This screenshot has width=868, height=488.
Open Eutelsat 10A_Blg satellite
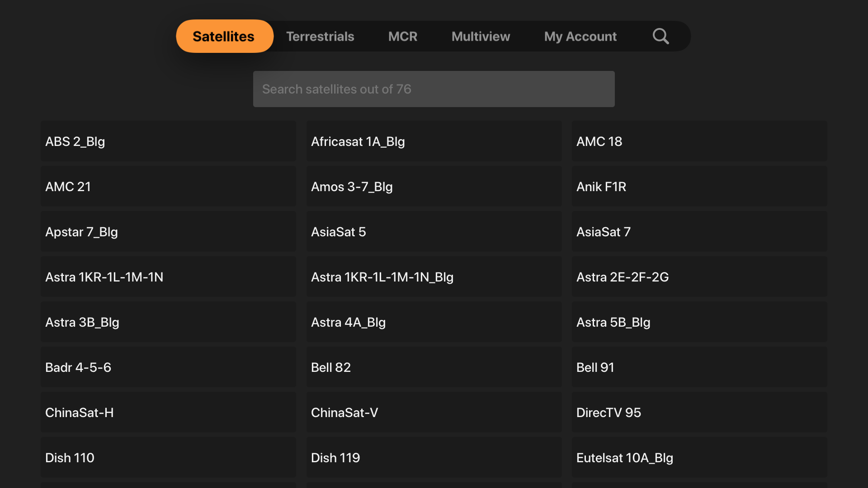700,458
